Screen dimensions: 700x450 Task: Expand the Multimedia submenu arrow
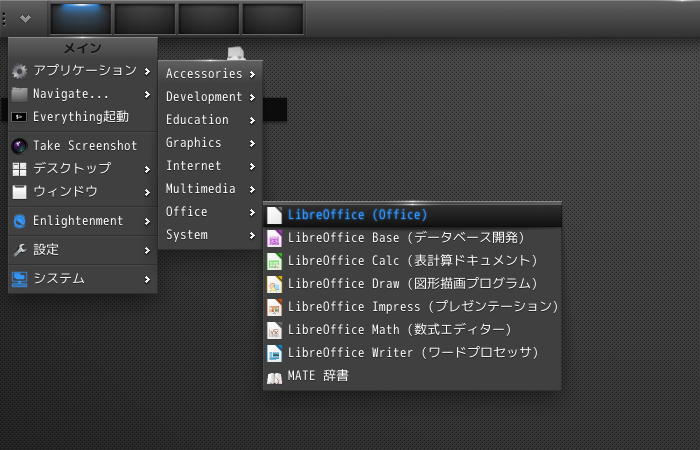[252, 189]
